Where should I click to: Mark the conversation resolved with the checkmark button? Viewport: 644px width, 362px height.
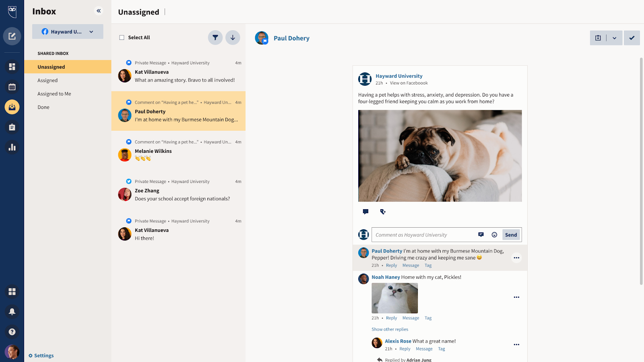pos(632,38)
